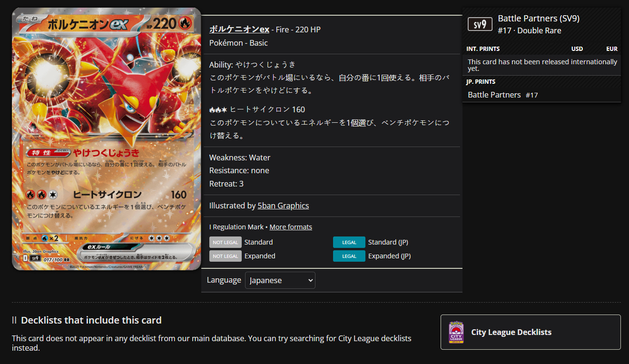Click the I Regulation Mark text
This screenshot has height=364, width=629.
236,227
